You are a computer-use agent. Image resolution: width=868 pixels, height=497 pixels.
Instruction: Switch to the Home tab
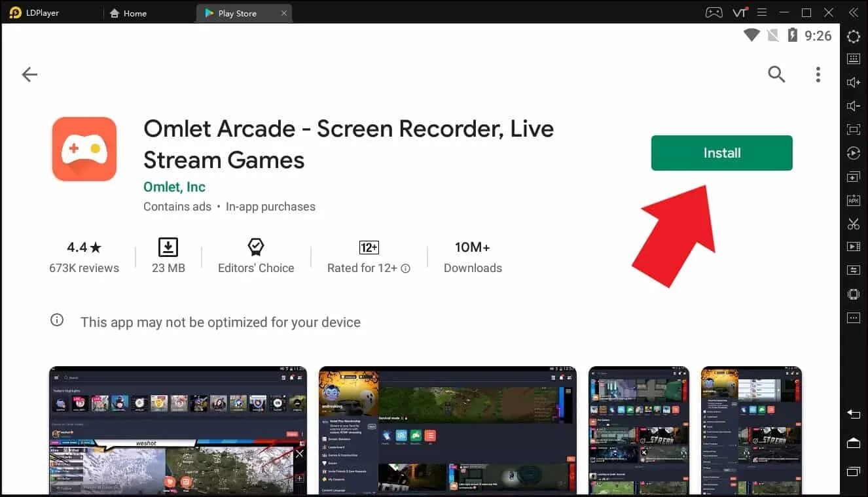[128, 13]
